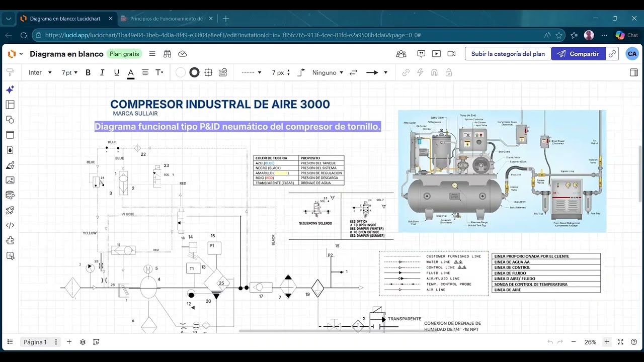This screenshot has width=644, height=362.
Task: Open the shape options crosshair icon
Action: [x=208, y=72]
